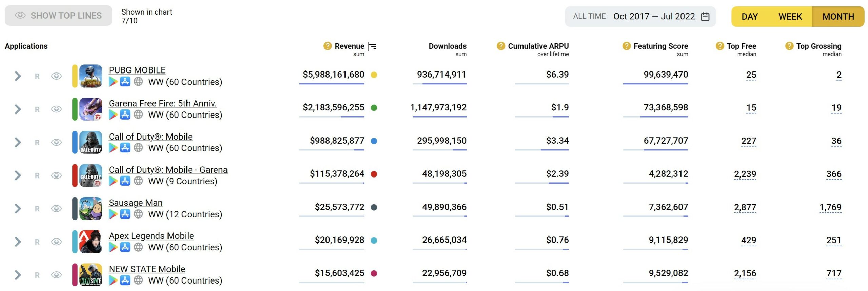This screenshot has height=291, width=868.
Task: Open the NEW STATE Mobile app thumbnail
Action: point(91,275)
